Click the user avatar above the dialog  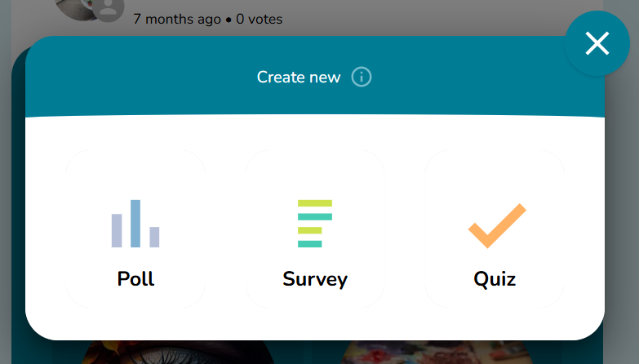pyautogui.click(x=106, y=8)
